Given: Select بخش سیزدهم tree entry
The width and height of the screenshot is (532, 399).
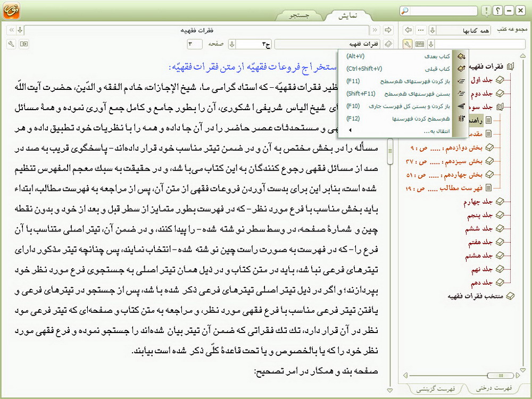Looking at the screenshot, I should click(444, 162).
